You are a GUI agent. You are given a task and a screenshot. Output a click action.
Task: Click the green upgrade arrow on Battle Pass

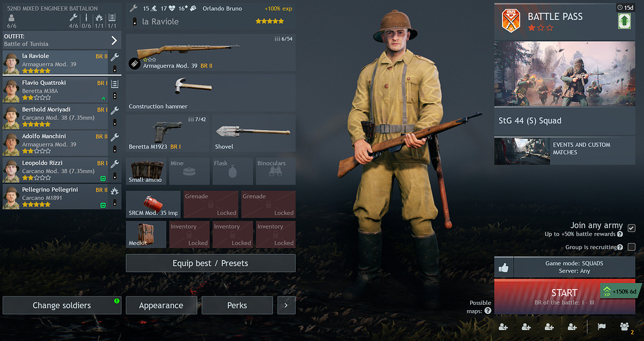pos(624,21)
